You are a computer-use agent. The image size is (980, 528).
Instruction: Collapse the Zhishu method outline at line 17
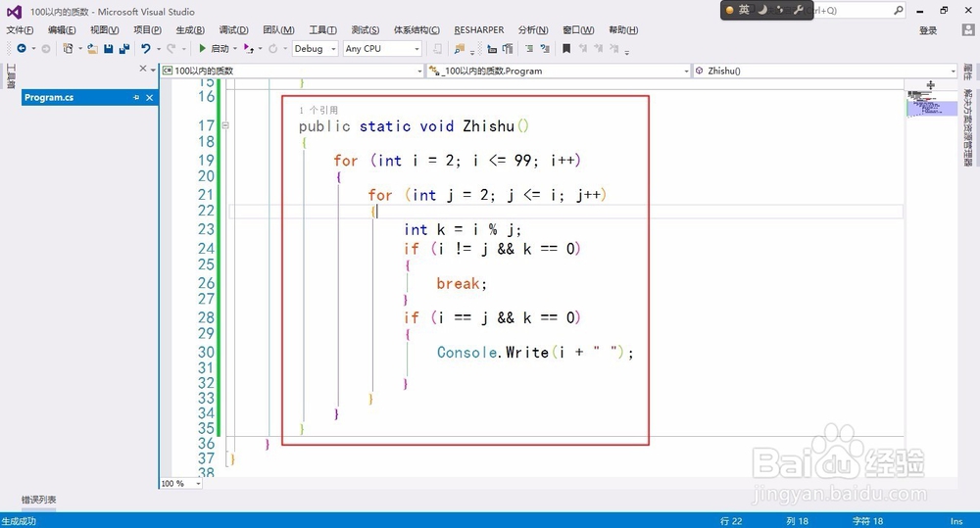click(225, 125)
